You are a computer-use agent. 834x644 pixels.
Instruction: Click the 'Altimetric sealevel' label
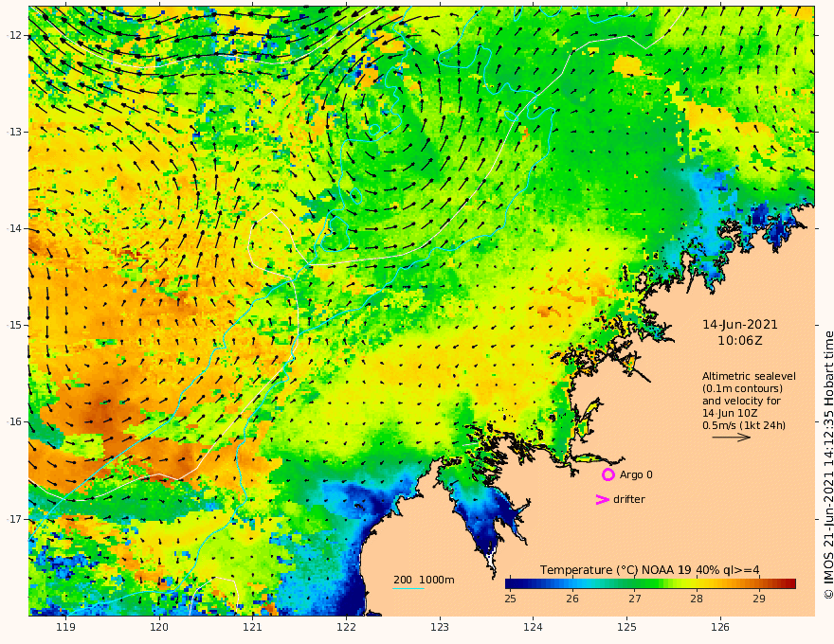tap(749, 376)
